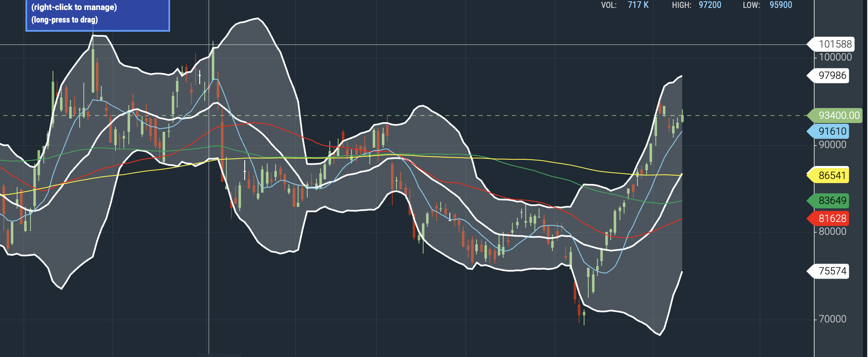Click the 70000 price axis tick label
This screenshot has width=868, height=357.
[833, 319]
